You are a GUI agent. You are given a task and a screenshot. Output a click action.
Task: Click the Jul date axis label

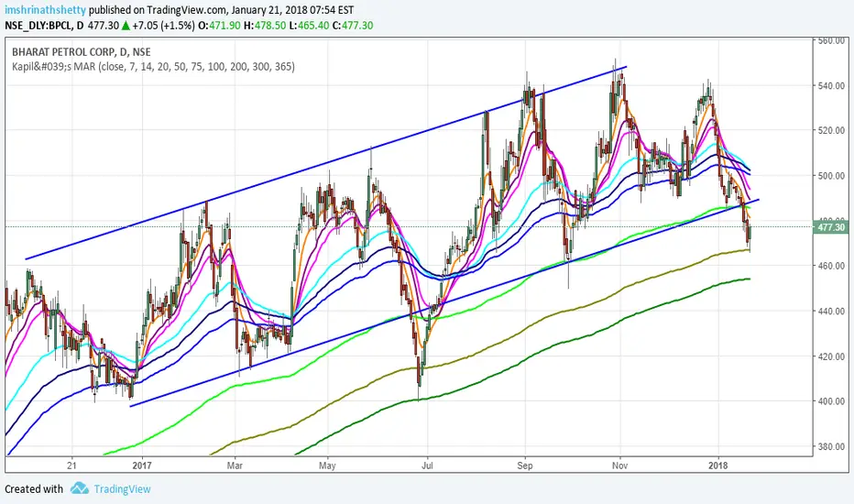[428, 466]
